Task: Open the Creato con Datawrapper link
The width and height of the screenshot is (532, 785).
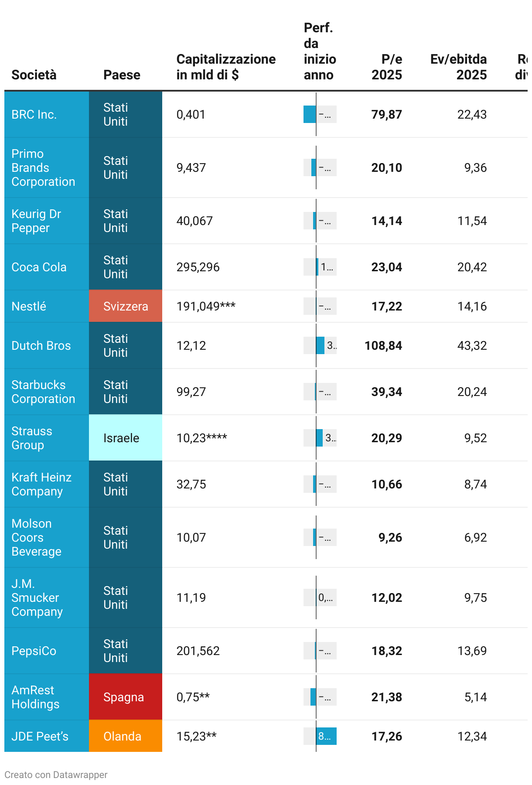Action: click(x=56, y=775)
